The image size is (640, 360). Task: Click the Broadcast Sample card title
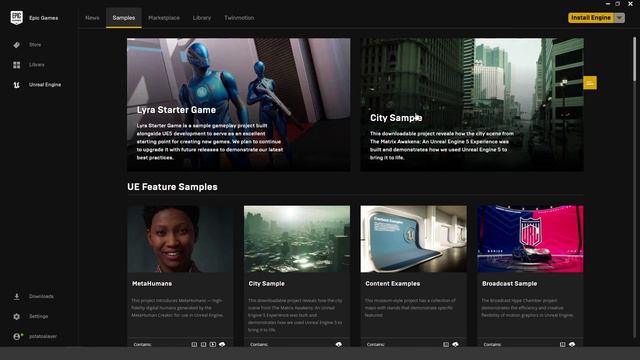[x=509, y=283]
